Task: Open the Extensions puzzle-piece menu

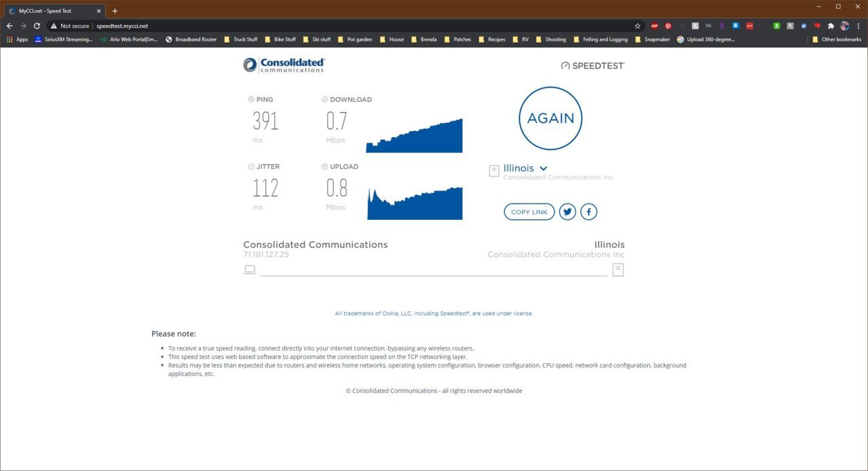Action: [x=831, y=26]
